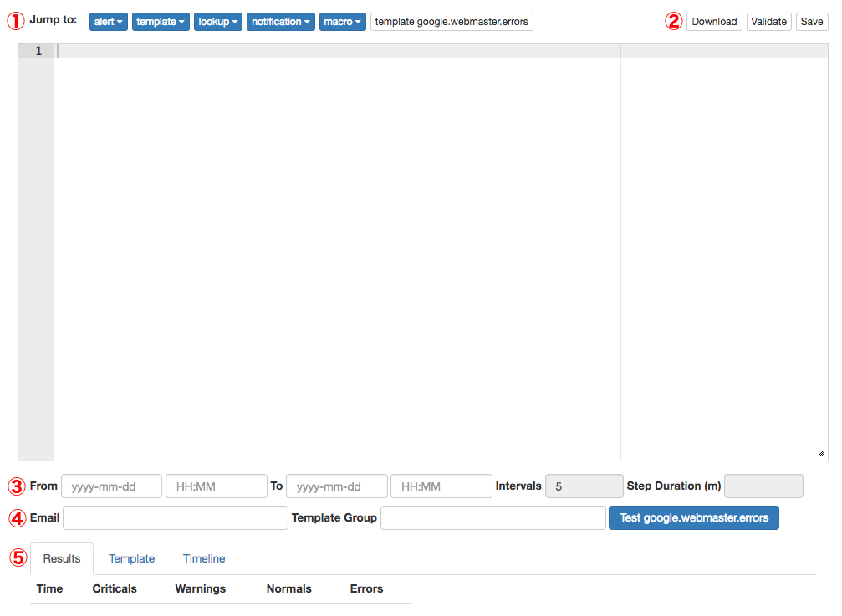
Task: Click the From date field
Action: pos(111,486)
